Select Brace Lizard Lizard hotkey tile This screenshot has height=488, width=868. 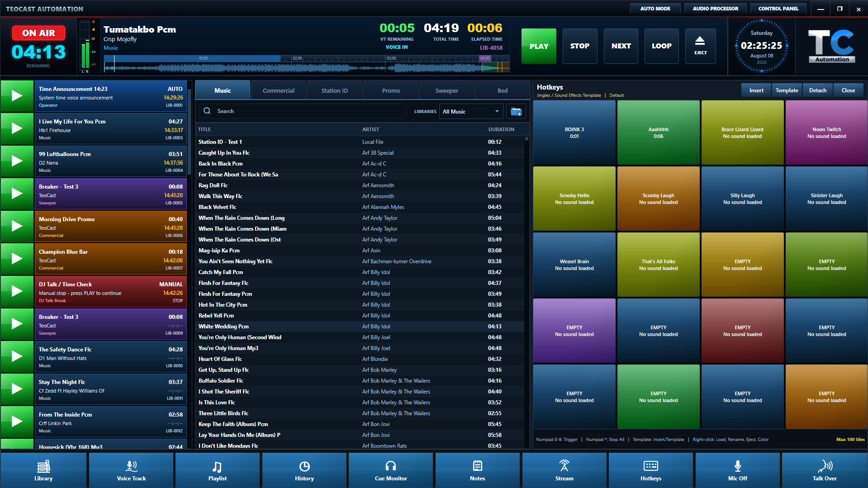click(x=742, y=133)
